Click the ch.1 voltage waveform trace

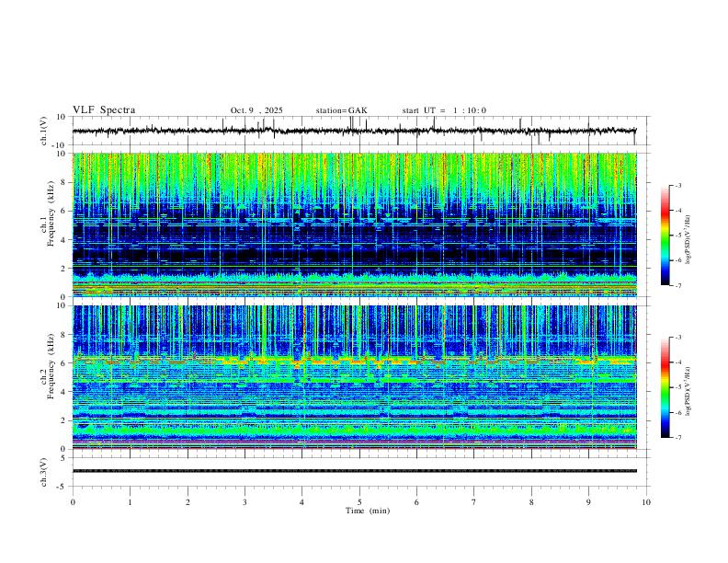[x=354, y=131]
